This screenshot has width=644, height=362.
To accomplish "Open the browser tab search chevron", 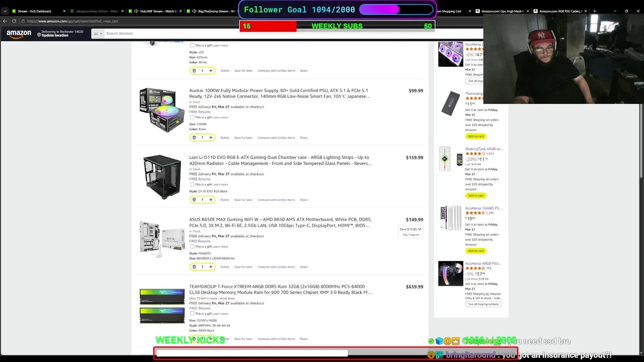I will coord(5,11).
